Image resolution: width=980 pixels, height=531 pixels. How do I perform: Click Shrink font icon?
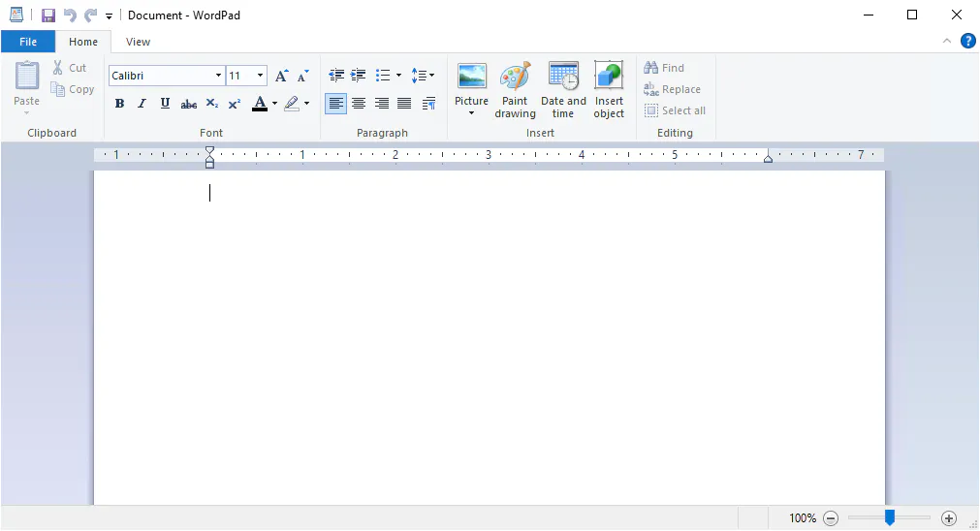tap(303, 76)
